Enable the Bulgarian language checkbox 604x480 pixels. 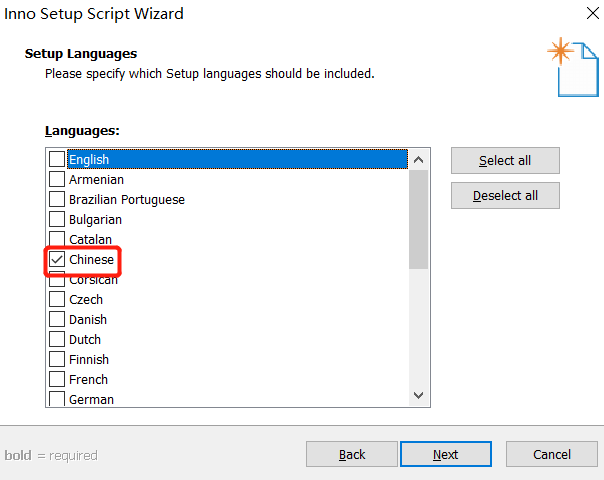pyautogui.click(x=58, y=219)
